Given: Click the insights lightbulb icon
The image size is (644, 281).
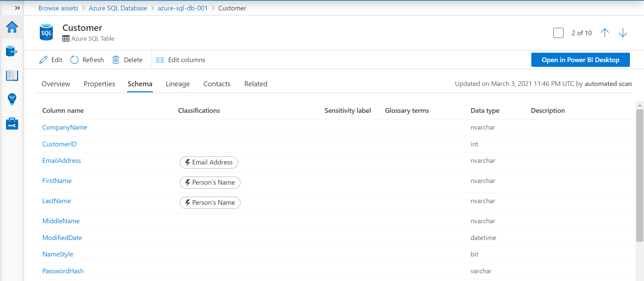Looking at the screenshot, I should click(x=12, y=99).
